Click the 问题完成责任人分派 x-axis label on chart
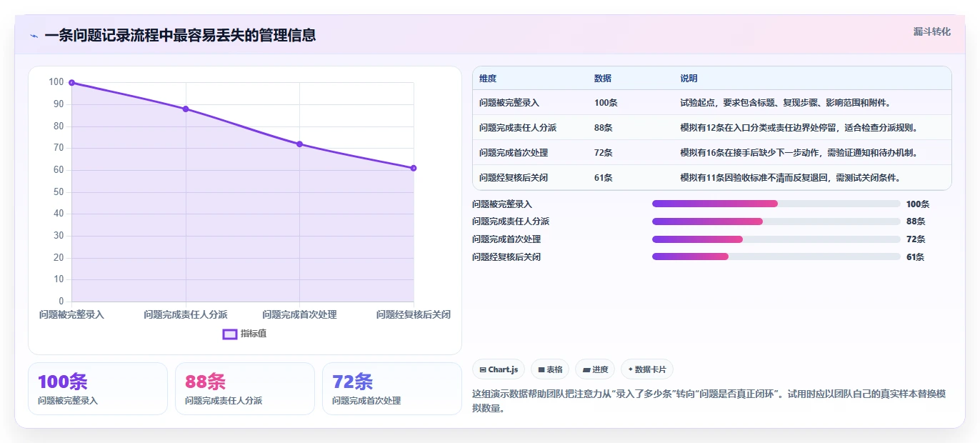 pos(186,315)
